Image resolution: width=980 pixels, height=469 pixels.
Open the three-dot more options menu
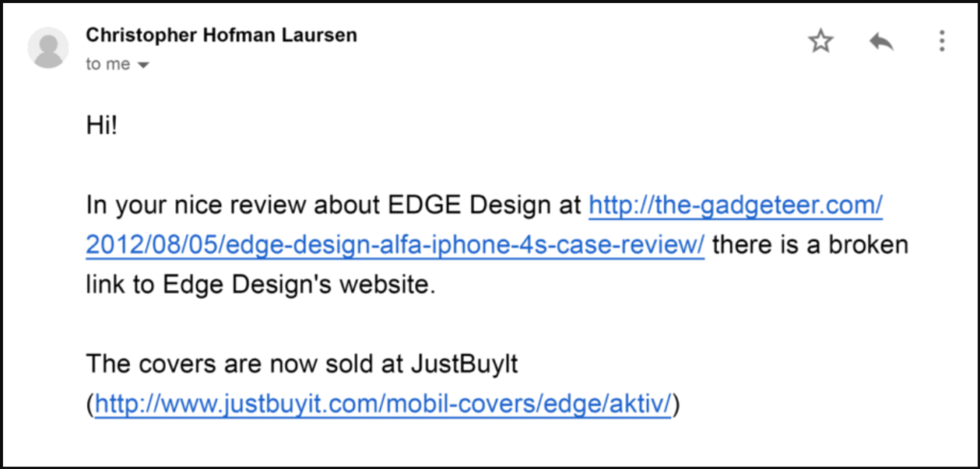(942, 41)
